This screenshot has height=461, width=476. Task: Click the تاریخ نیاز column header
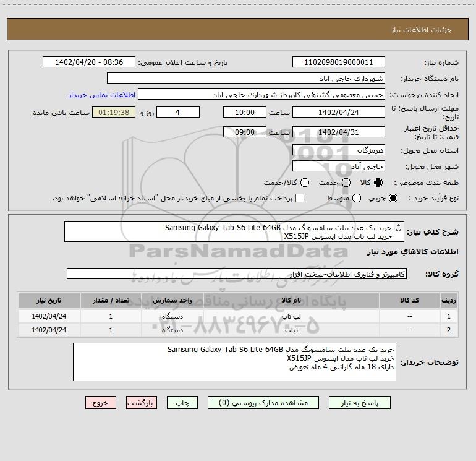[49, 300]
